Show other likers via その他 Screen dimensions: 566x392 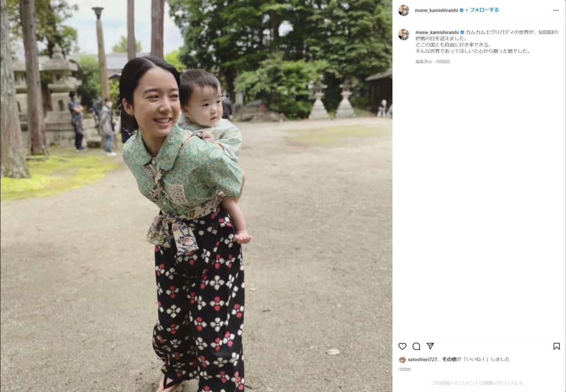point(449,359)
